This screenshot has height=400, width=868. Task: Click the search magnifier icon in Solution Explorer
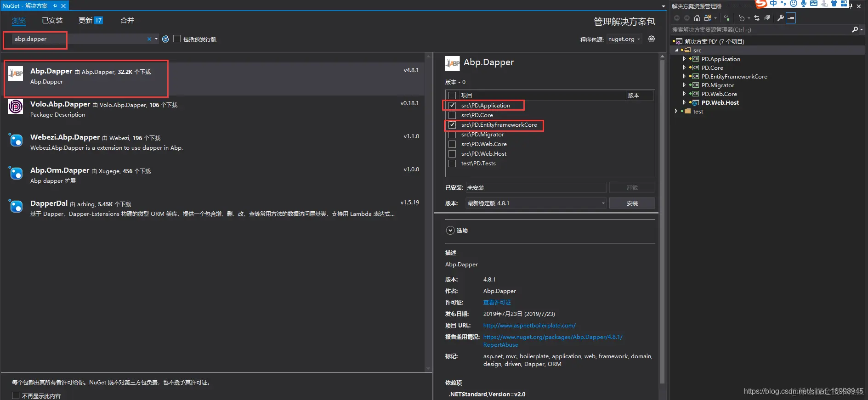coord(855,29)
